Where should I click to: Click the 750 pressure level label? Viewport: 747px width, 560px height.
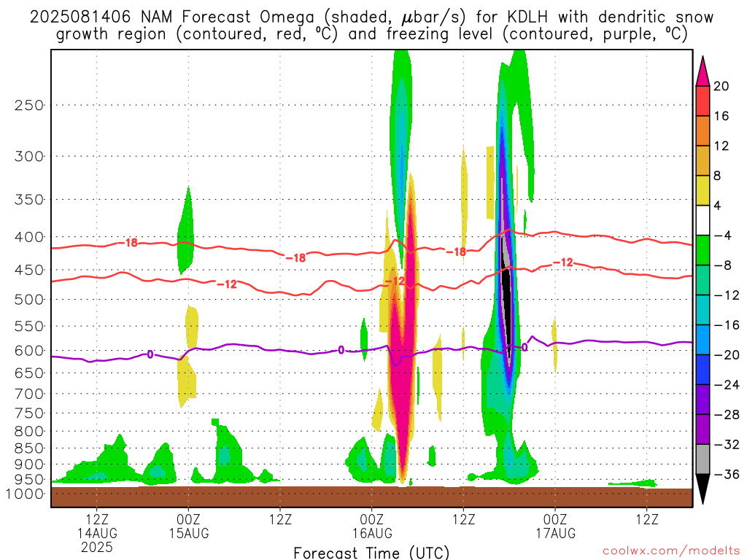pos(29,413)
